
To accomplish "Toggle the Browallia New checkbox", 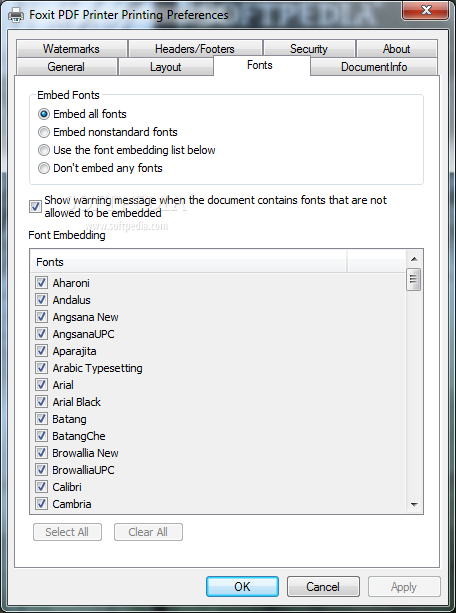I will (x=41, y=452).
